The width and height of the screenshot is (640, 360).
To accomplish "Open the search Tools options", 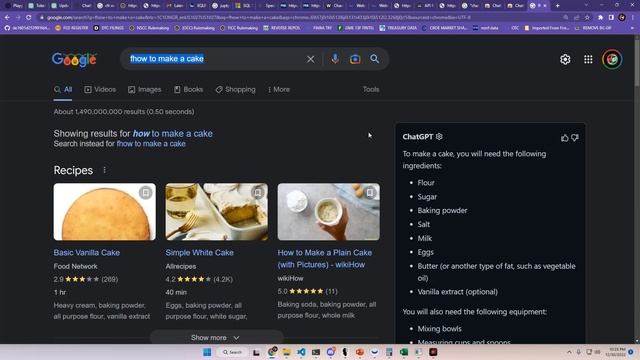I will (x=371, y=89).
